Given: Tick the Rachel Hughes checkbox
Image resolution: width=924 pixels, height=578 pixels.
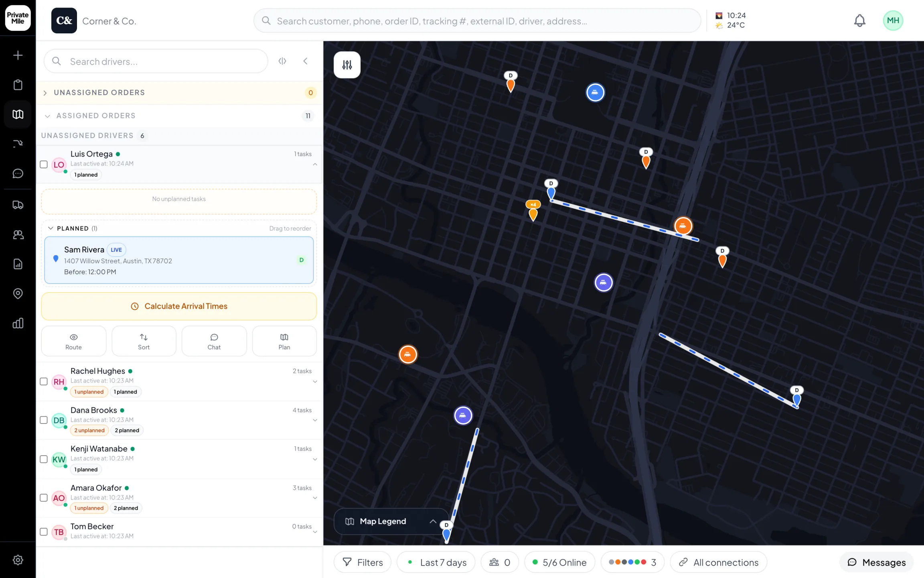Looking at the screenshot, I should pos(44,381).
